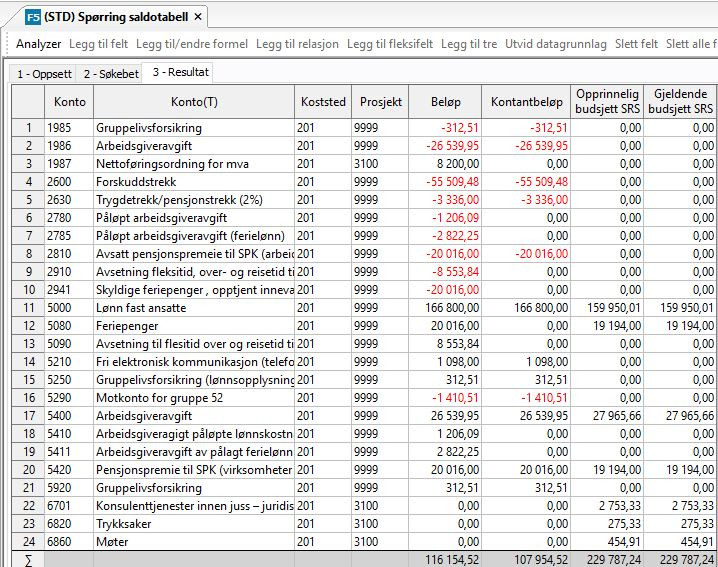Select the 3 - Resultat tab

[x=180, y=72]
